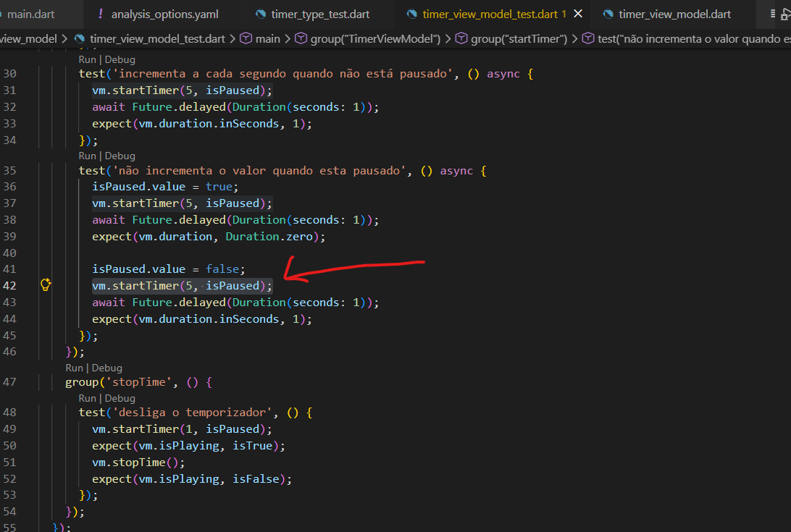Open the timer_view_model.dart tab
Viewport: 791px width, 532px height.
tap(674, 14)
